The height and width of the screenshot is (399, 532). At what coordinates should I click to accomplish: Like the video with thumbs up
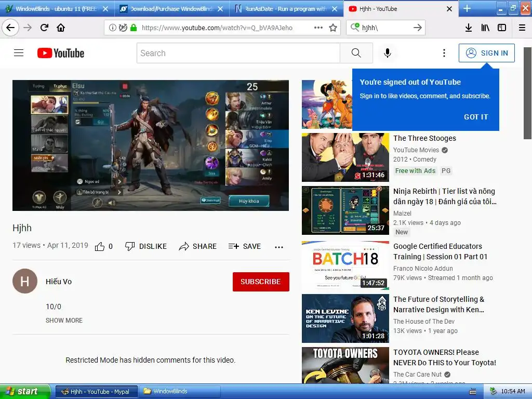tap(100, 246)
